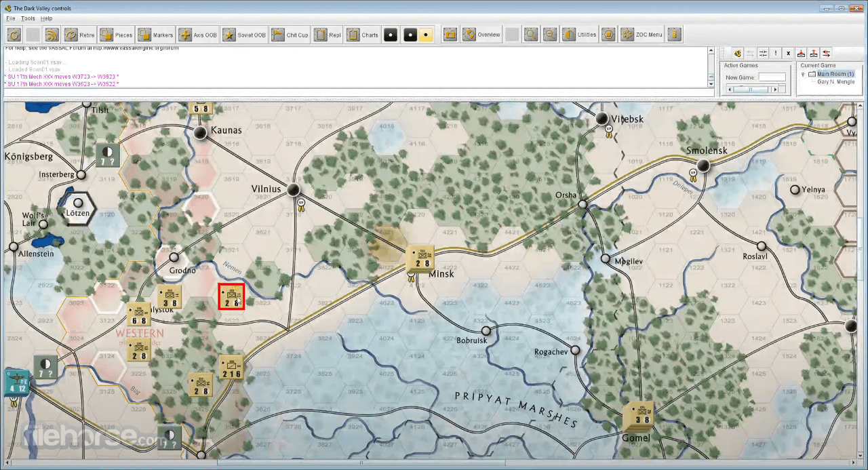The width and height of the screenshot is (868, 470).
Task: Click the upload tray icon in server panel
Action: point(814,53)
